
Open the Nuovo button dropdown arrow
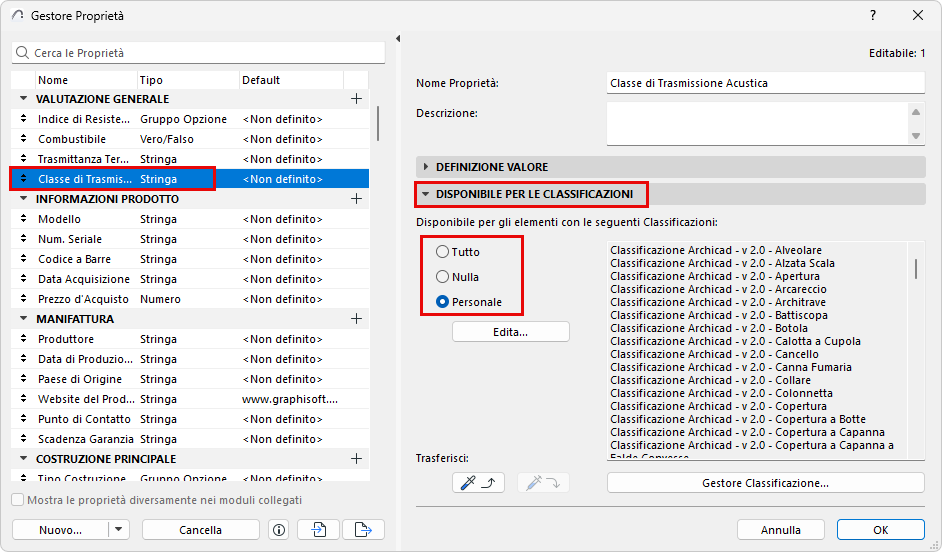[x=118, y=530]
